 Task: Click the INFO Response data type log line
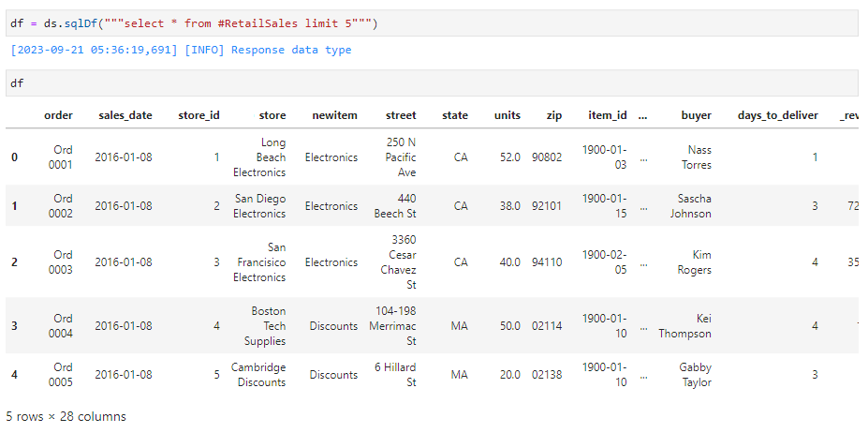[178, 50]
